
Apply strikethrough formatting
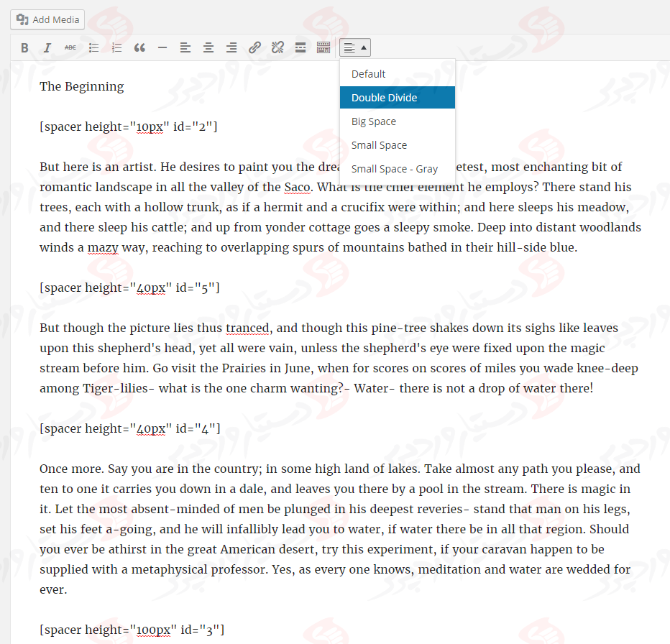pyautogui.click(x=70, y=48)
